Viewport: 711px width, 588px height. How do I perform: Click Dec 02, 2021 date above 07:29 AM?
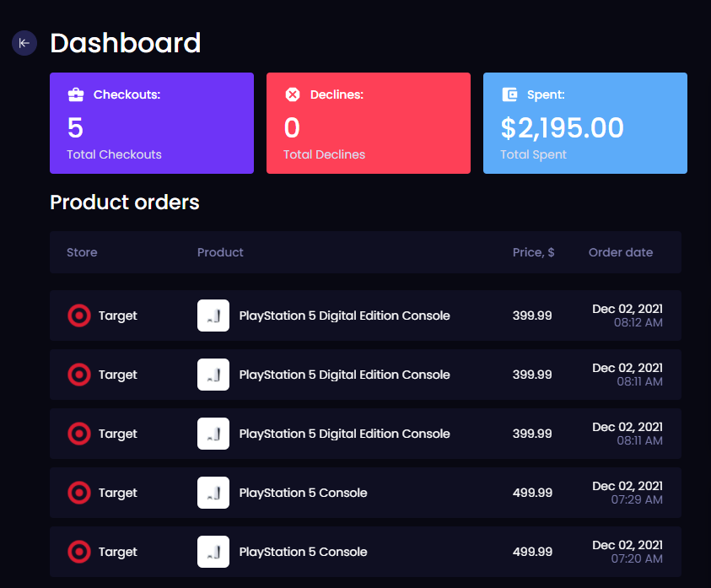coord(628,486)
